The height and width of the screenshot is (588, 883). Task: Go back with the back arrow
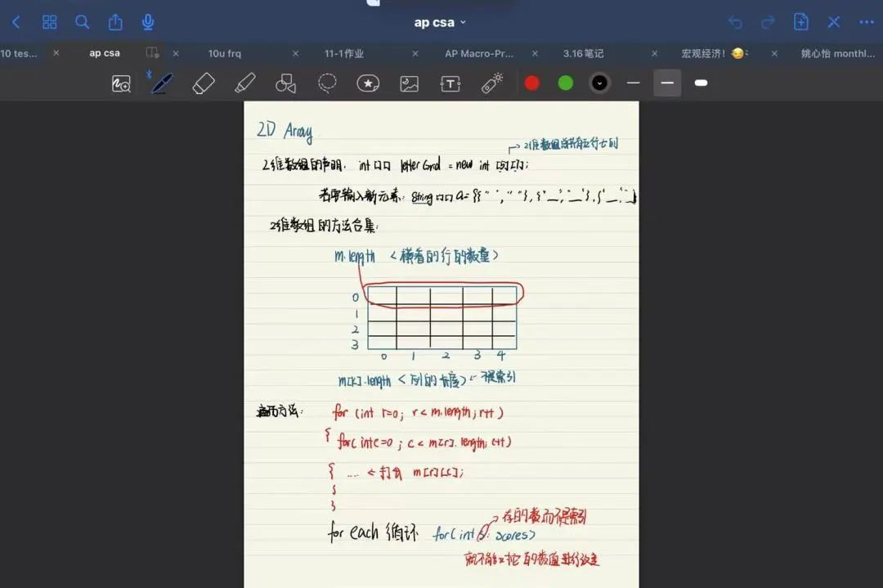tap(16, 22)
